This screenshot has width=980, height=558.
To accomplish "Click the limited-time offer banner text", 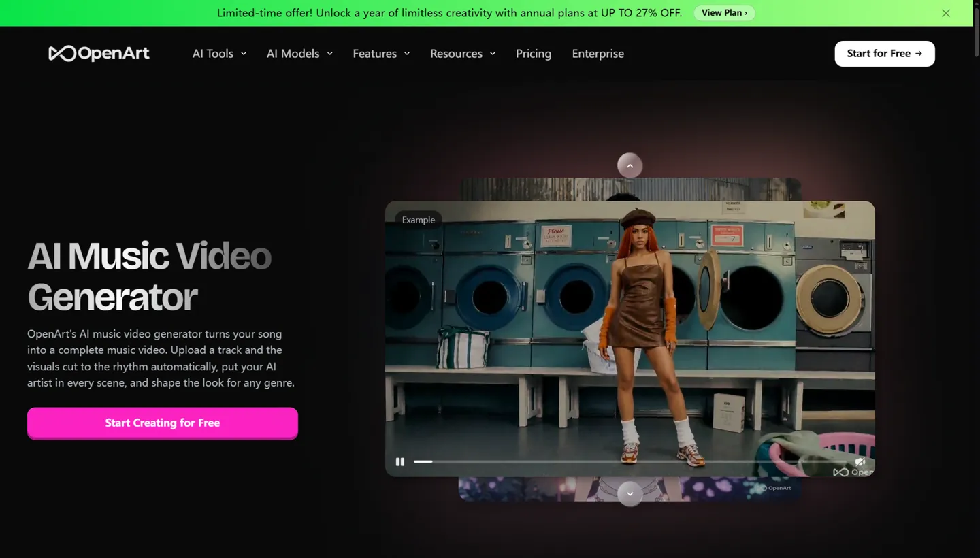I will [449, 13].
